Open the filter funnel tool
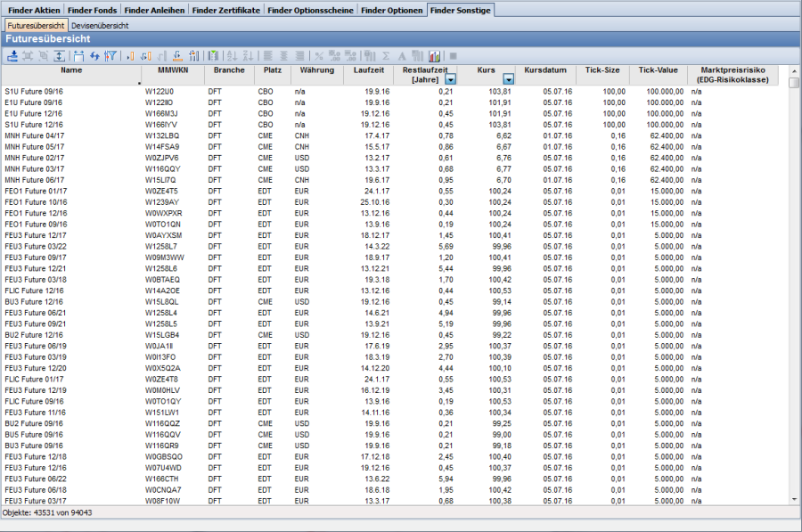802x532 pixels. [110, 55]
